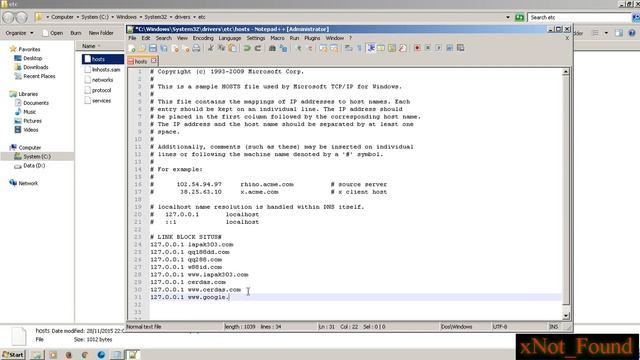The width and height of the screenshot is (640, 360).
Task: Open the Explorer view options dropdown arrow
Action: [x=606, y=33]
